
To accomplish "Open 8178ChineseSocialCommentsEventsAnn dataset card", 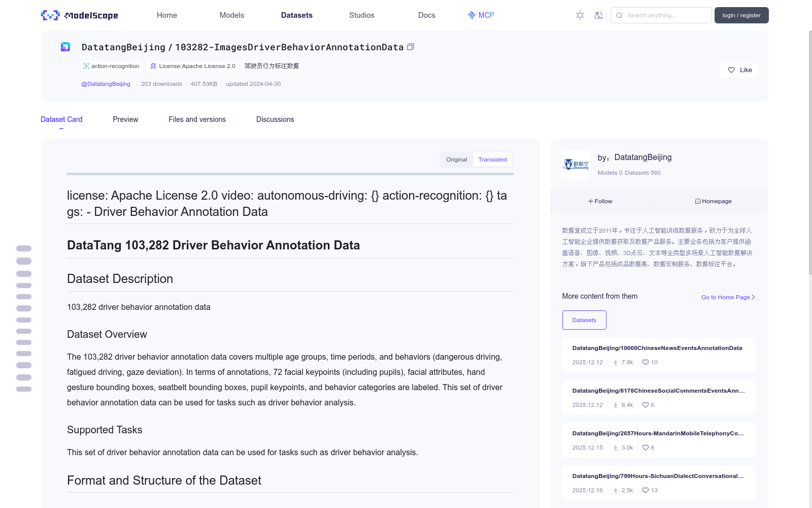I will click(x=659, y=398).
